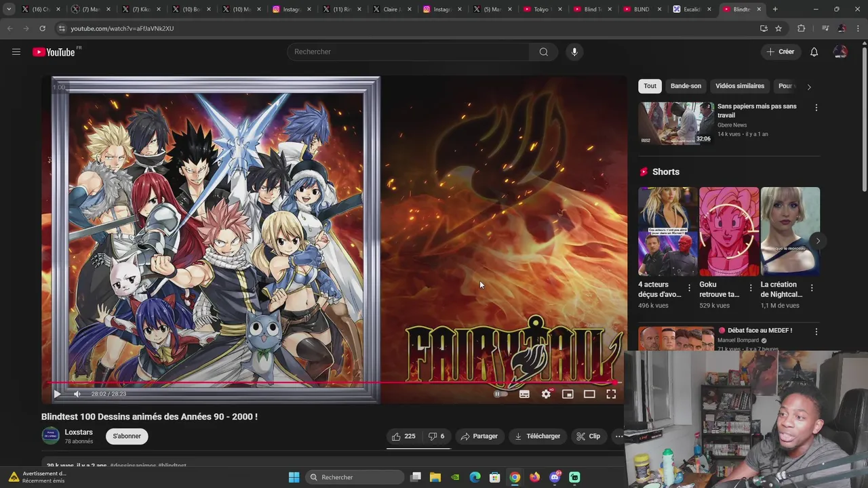
Task: Open options for 'Goku retrouve' short
Action: tap(751, 288)
